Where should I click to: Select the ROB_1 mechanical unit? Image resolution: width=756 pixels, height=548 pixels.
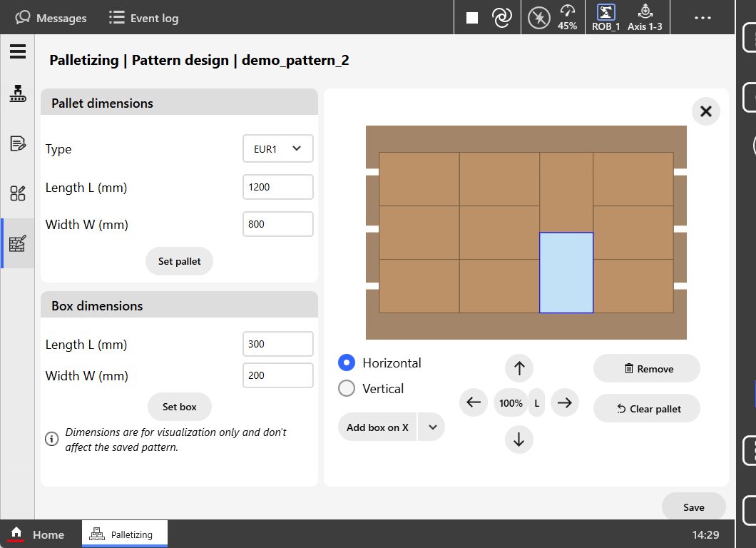[606, 18]
